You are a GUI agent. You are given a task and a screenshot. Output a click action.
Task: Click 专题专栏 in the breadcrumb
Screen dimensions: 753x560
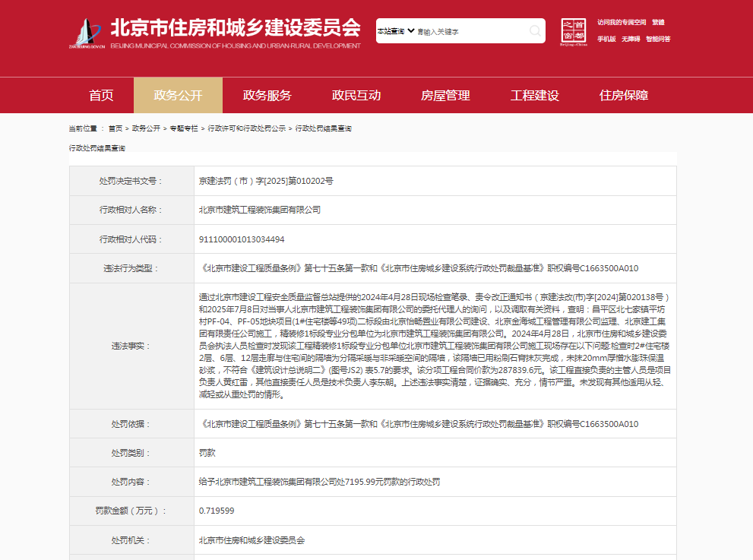(183, 128)
